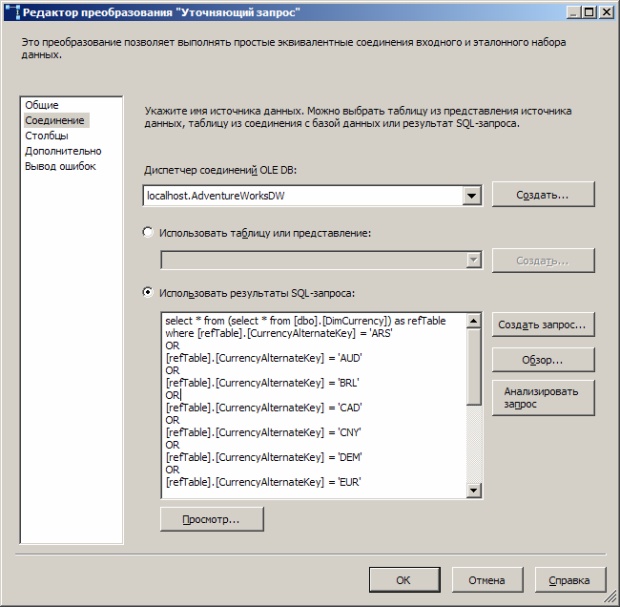Click the SQL text area scroll-down arrow
620x607 pixels.
click(474, 492)
